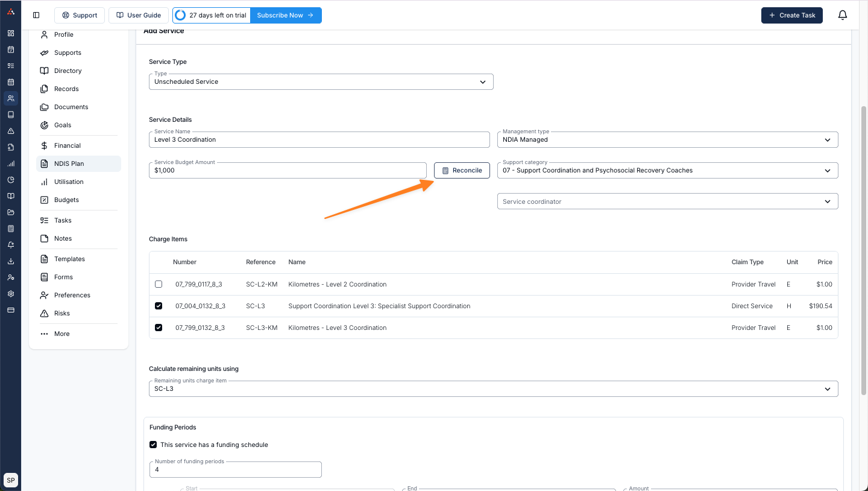Image resolution: width=868 pixels, height=491 pixels.
Task: Expand More in the side menu
Action: (78, 334)
